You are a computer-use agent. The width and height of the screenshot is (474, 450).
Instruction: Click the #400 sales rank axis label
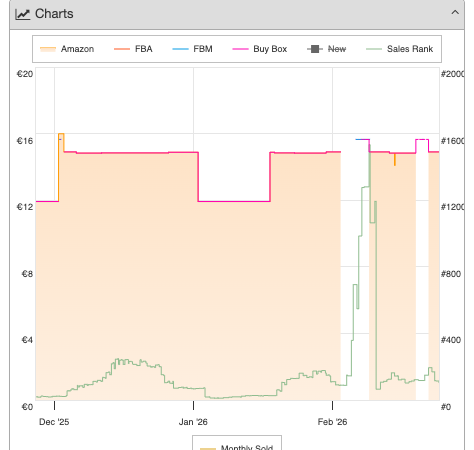click(451, 340)
